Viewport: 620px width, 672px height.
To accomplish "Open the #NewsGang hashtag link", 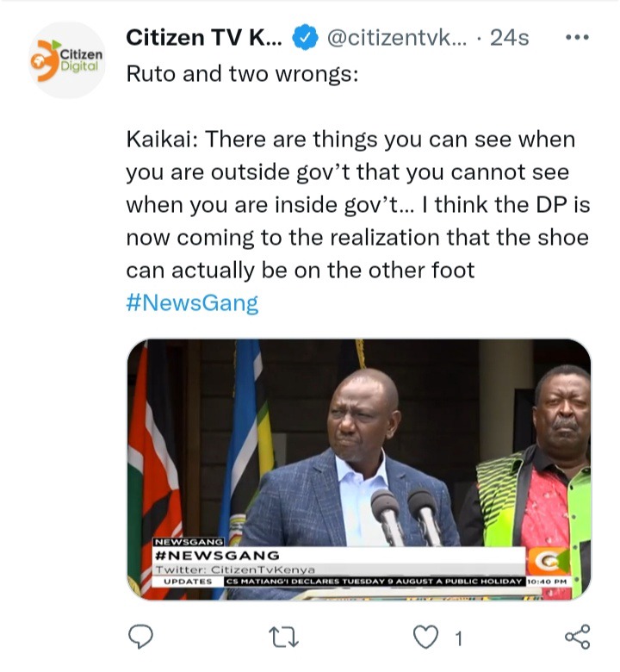I will coord(192,303).
